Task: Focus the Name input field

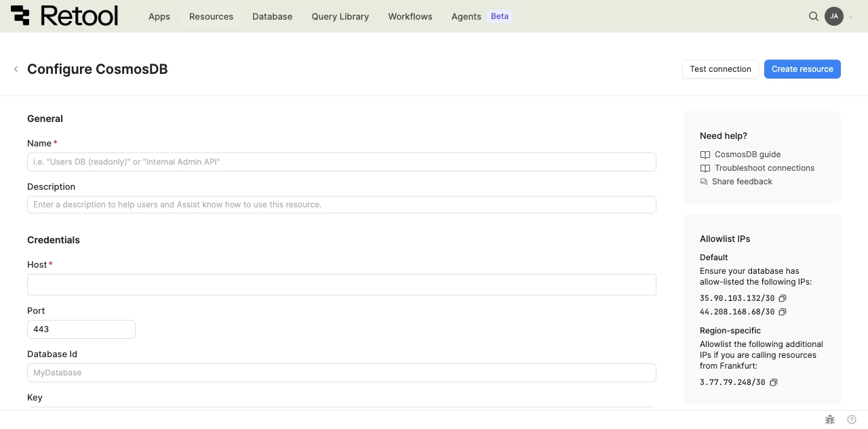Action: pyautogui.click(x=342, y=162)
